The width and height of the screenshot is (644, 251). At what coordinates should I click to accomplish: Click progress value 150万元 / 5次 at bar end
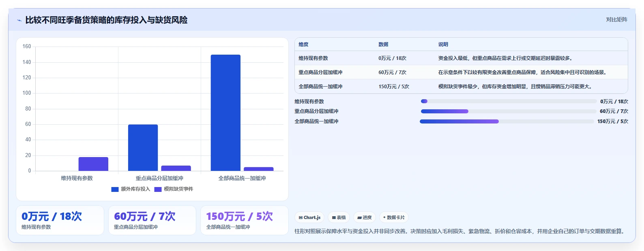[x=613, y=121]
